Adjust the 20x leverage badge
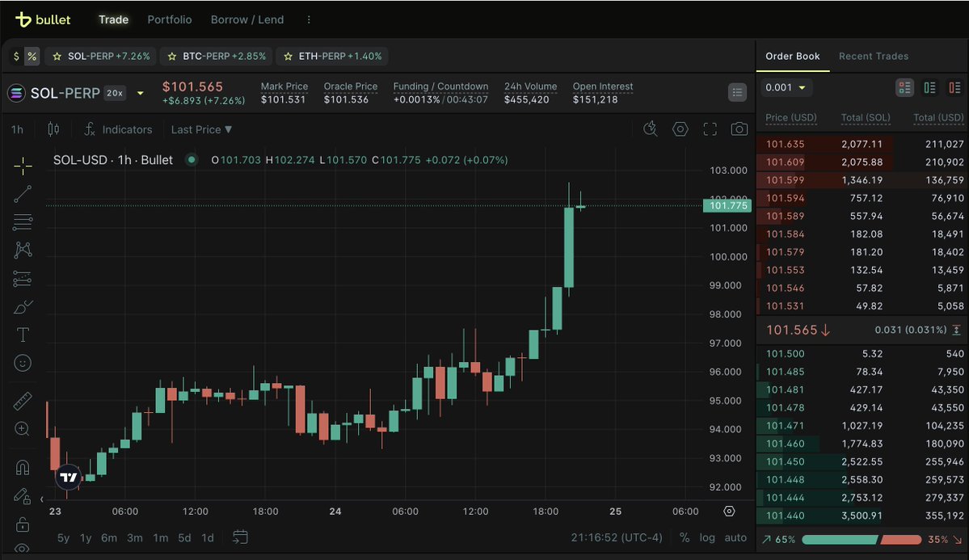 point(115,94)
